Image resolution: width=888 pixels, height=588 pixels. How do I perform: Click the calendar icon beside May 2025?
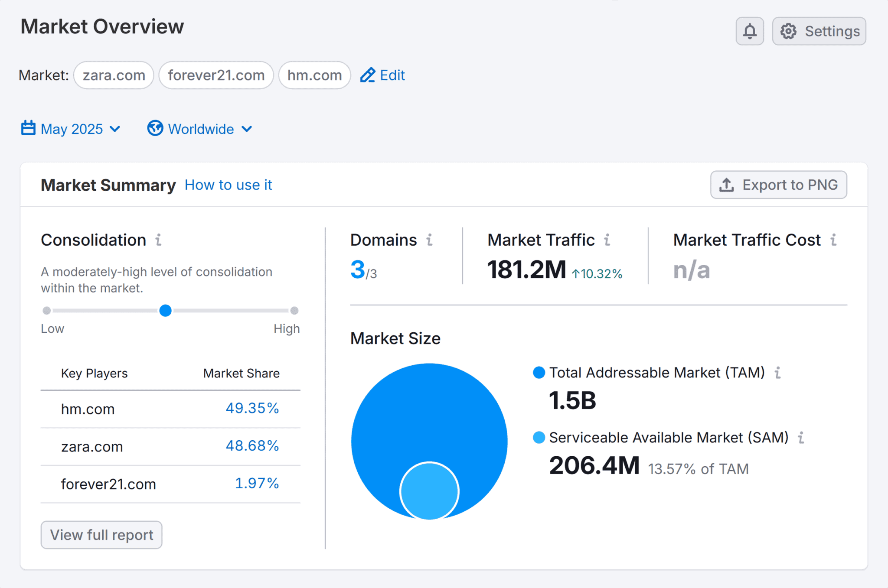point(28,128)
